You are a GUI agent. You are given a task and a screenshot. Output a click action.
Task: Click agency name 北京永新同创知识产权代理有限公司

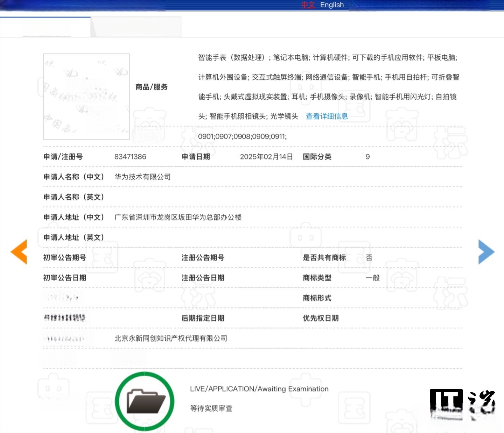click(x=171, y=339)
